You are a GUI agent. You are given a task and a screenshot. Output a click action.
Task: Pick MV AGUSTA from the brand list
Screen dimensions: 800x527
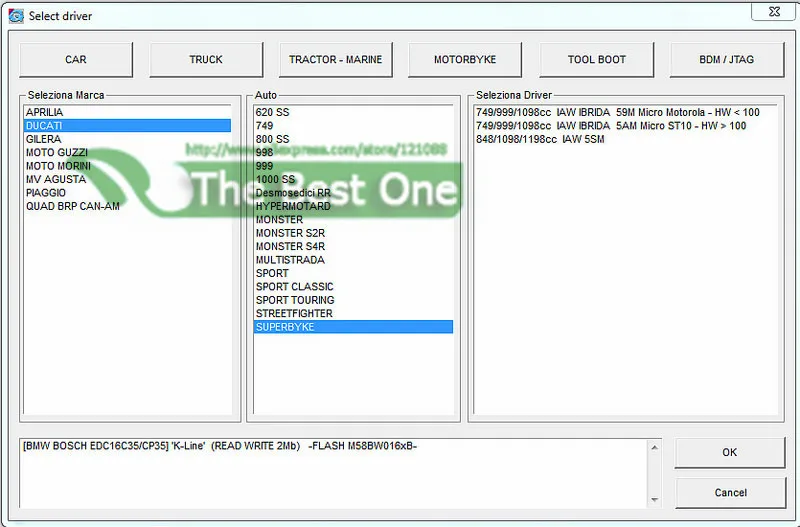[127, 179]
